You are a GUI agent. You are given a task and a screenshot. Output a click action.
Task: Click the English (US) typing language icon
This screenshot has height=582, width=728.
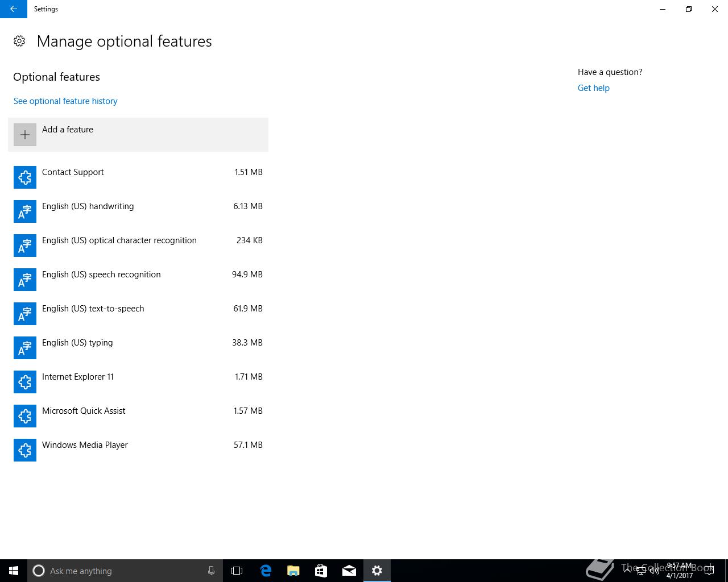(25, 348)
